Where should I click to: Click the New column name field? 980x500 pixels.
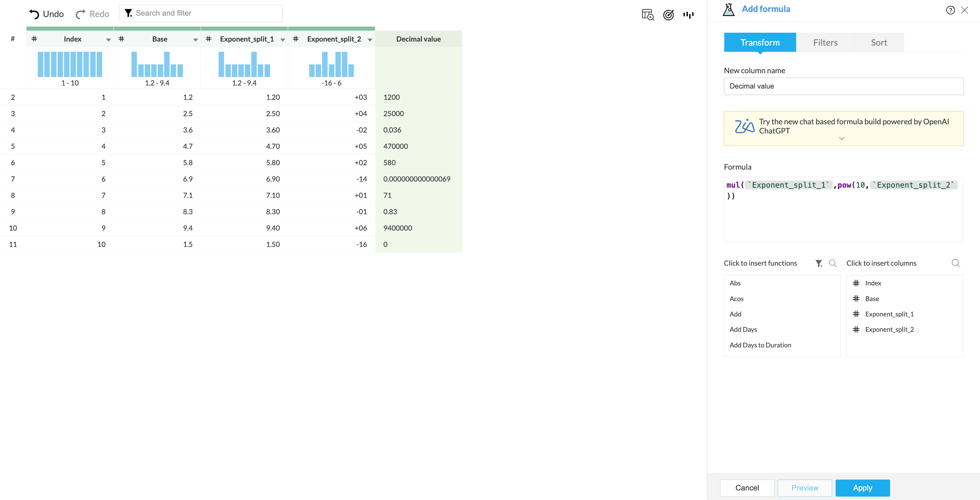pos(843,87)
